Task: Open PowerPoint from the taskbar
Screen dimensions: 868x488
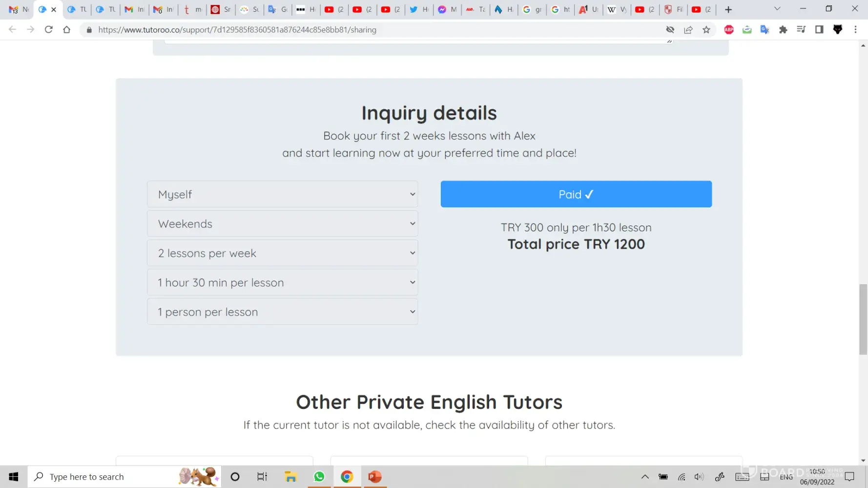Action: pyautogui.click(x=375, y=477)
